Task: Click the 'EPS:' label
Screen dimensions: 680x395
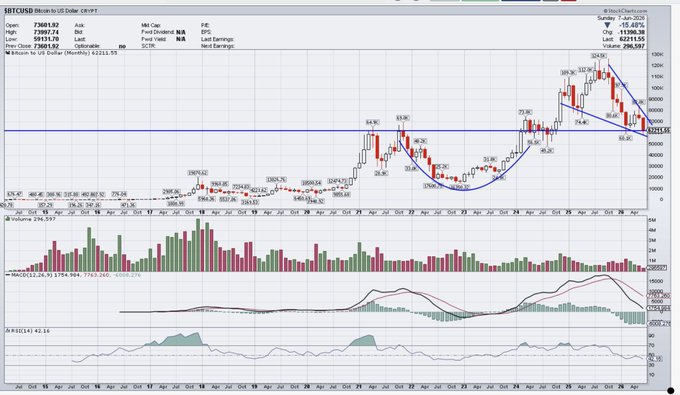Action: click(x=206, y=32)
